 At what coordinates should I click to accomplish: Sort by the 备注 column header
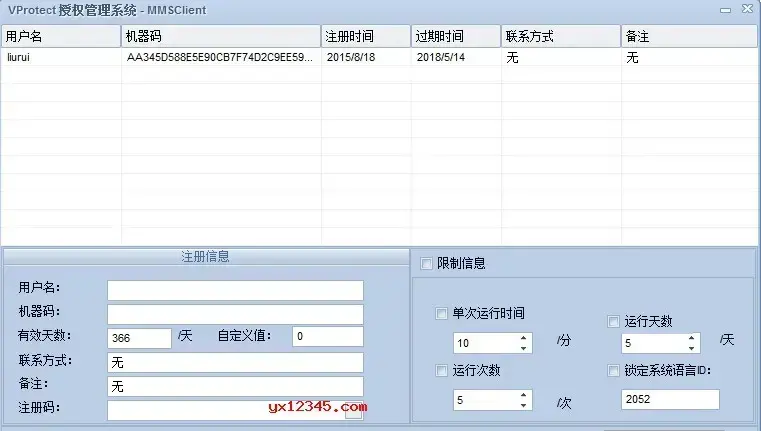689,36
